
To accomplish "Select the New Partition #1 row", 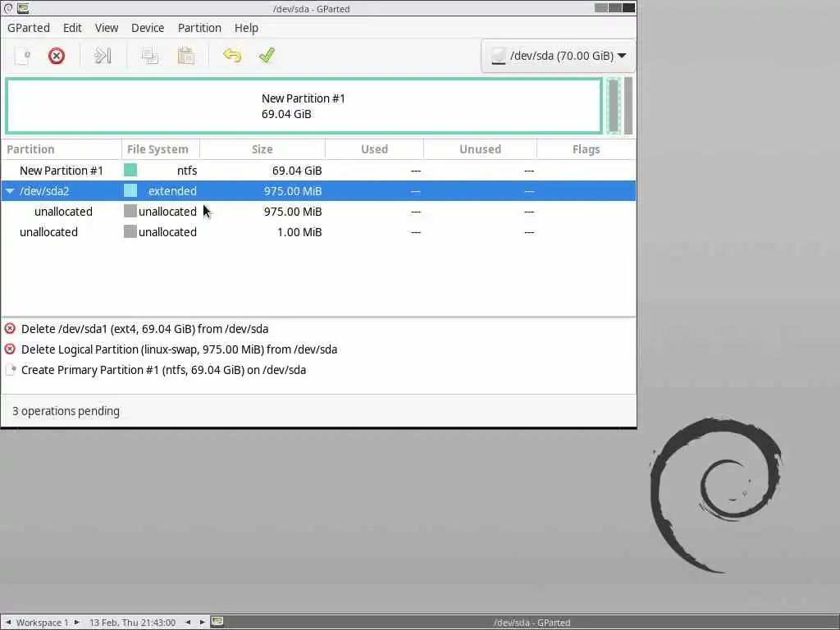I will (x=318, y=171).
